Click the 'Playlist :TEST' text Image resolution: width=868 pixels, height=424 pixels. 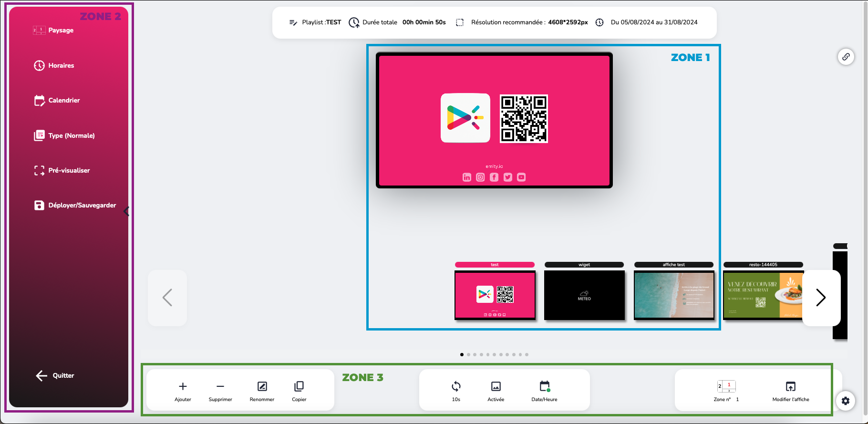point(321,22)
